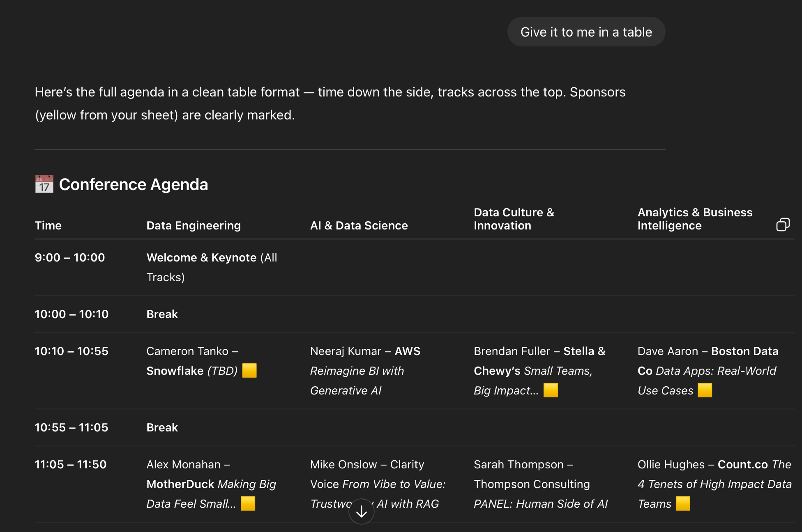Viewport: 802px width, 532px height.
Task: Click the calendar emoji beside Conference Agenda
Action: (x=44, y=184)
